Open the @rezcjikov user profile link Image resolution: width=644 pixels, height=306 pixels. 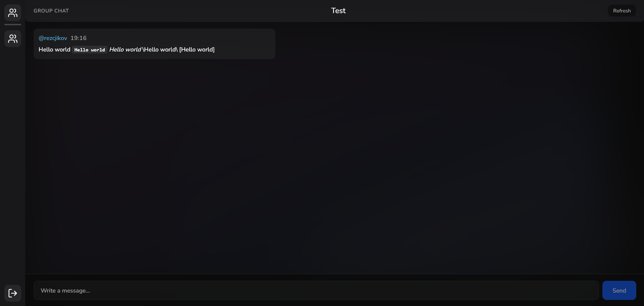point(53,38)
